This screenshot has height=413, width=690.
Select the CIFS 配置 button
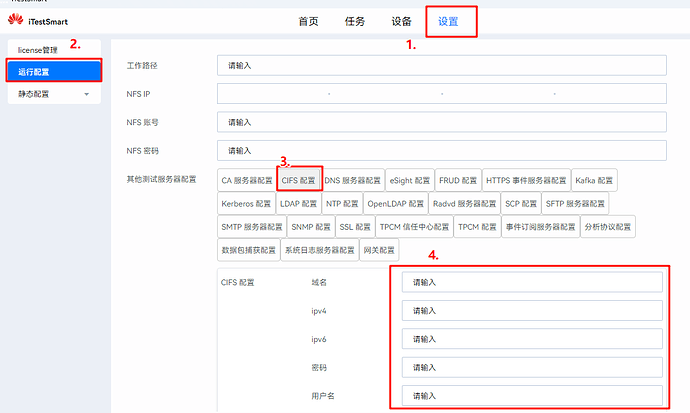click(299, 180)
